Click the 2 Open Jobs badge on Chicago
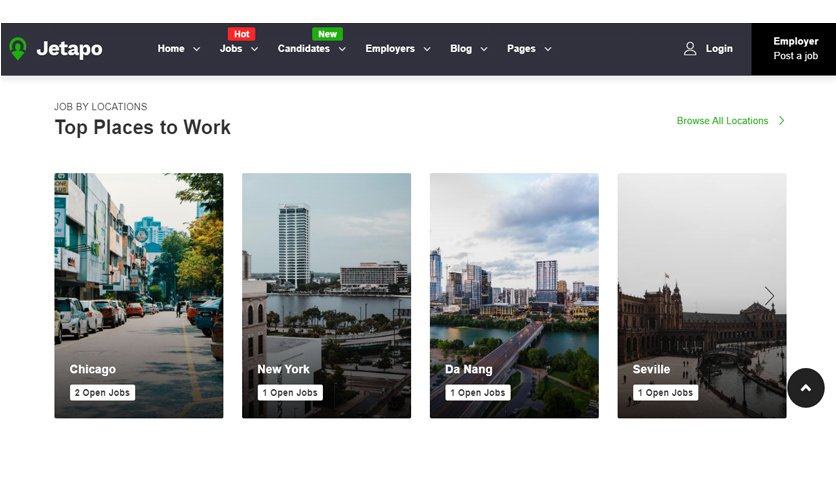 pos(102,392)
